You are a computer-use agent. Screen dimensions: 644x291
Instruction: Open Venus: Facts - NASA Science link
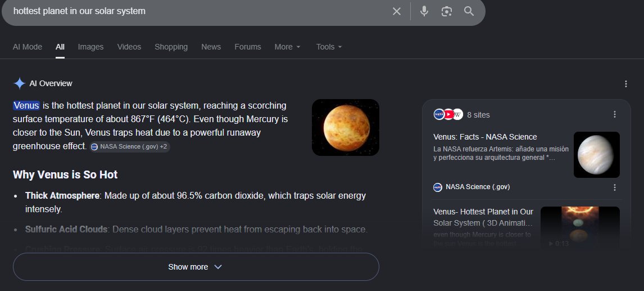click(485, 137)
